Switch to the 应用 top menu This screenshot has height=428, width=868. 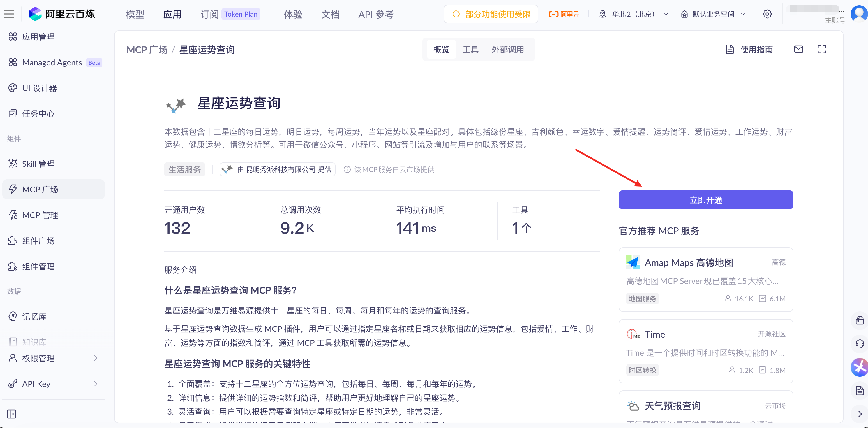(x=172, y=15)
